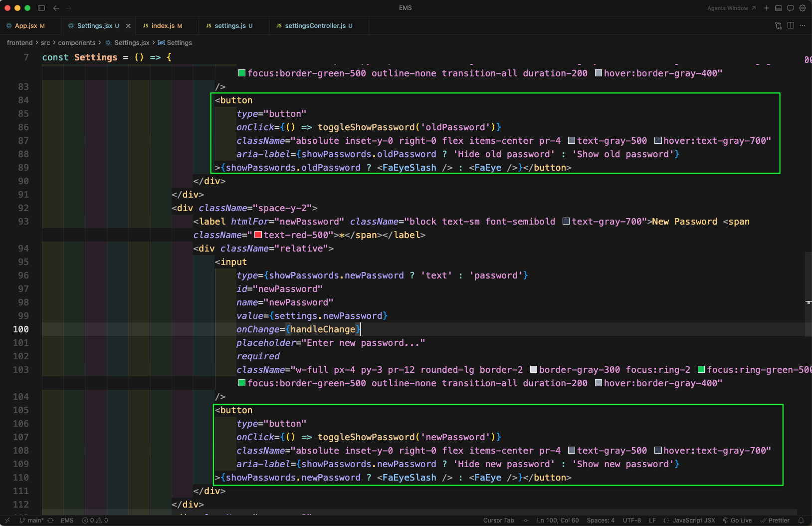Click the plus icon in title bar
This screenshot has width=812, height=526.
pos(767,8)
